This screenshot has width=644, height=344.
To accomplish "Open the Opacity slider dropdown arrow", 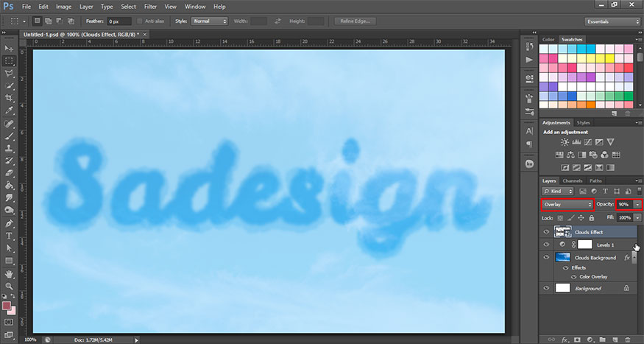I will [637, 204].
